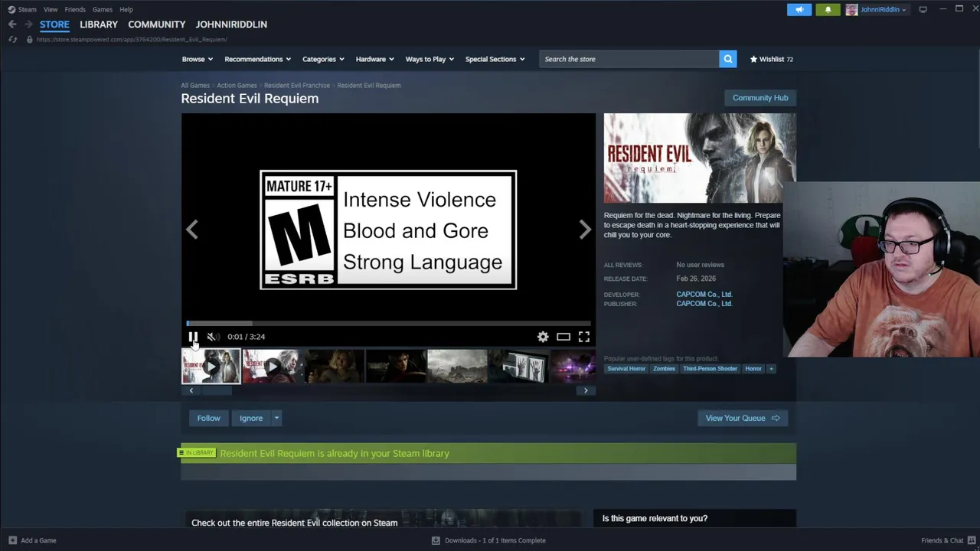Expand the Hardware dropdown
Screen dimensions: 980x551
tap(374, 59)
